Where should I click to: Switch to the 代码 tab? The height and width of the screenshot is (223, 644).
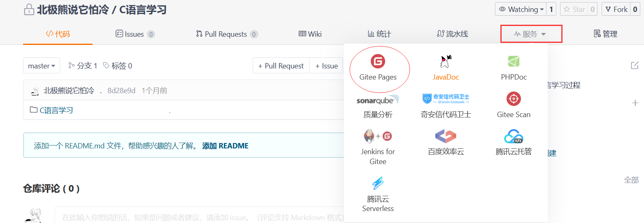tap(58, 34)
